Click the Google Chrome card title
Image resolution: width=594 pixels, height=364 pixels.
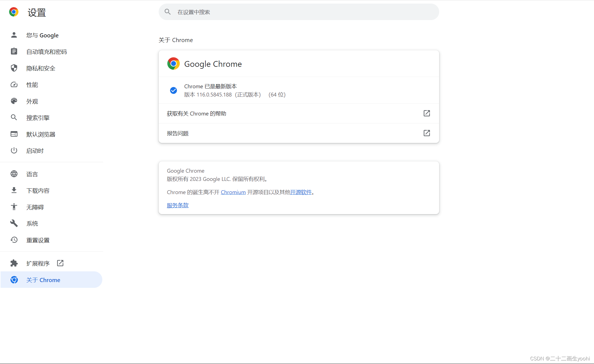pyautogui.click(x=213, y=64)
